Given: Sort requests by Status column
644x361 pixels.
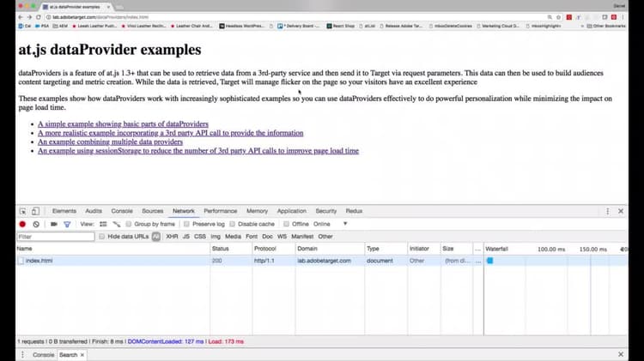Looking at the screenshot, I should tap(231, 249).
